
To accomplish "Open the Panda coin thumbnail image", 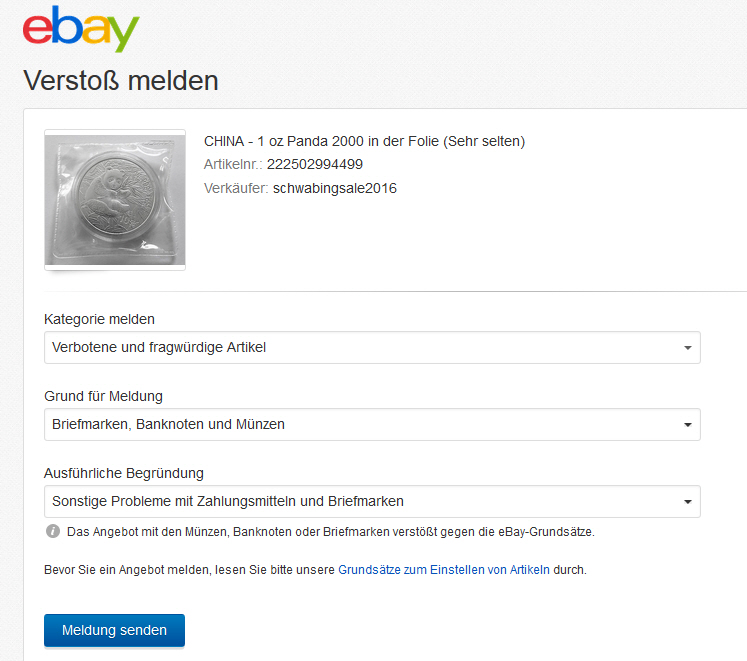I will [115, 200].
